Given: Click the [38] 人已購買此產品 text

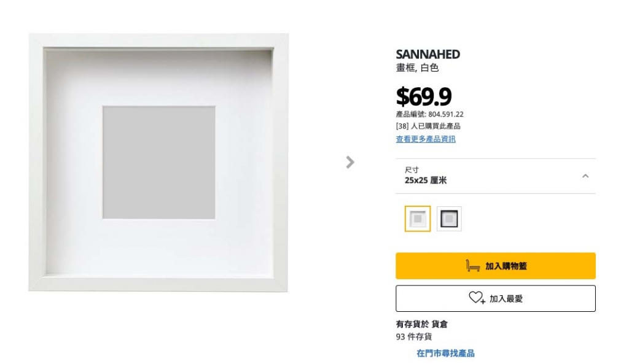Looking at the screenshot, I should pos(428,126).
